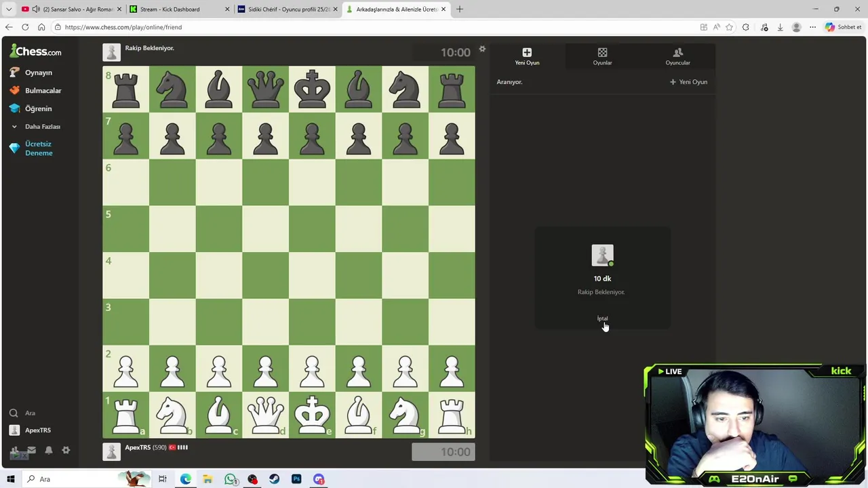868x488 pixels.
Task: Open File Explorer from taskbar
Action: (x=208, y=479)
